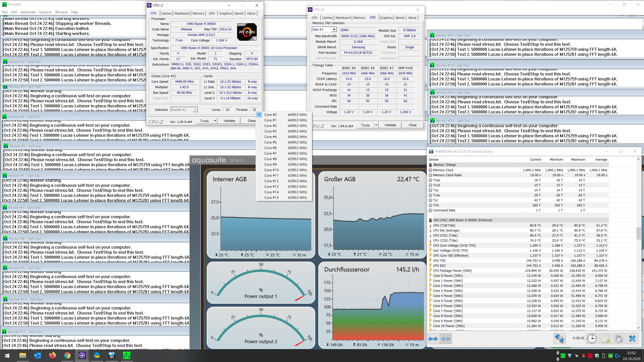The width and height of the screenshot is (644, 362).
Task: Click Durchflusssensor flow chart
Action: coord(372,305)
